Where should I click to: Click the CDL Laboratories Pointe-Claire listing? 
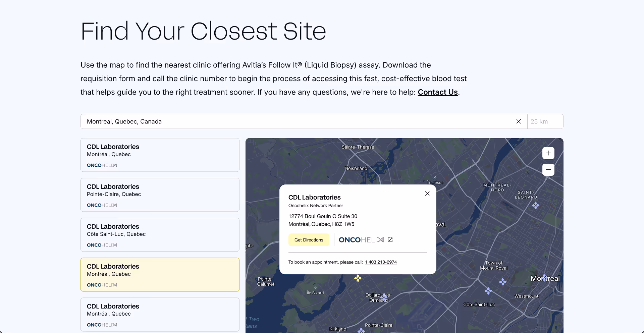click(160, 195)
